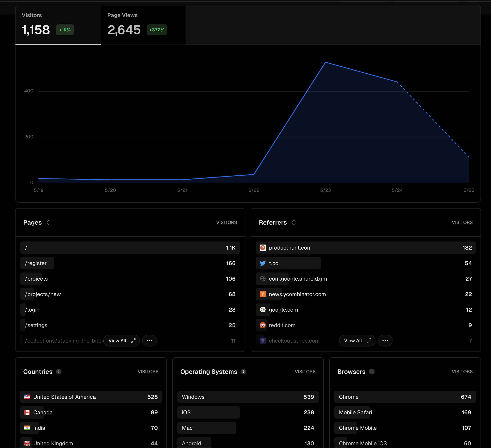This screenshot has height=448, width=491.
Task: Filter by news.ycombinator.com referrer
Action: point(366,294)
